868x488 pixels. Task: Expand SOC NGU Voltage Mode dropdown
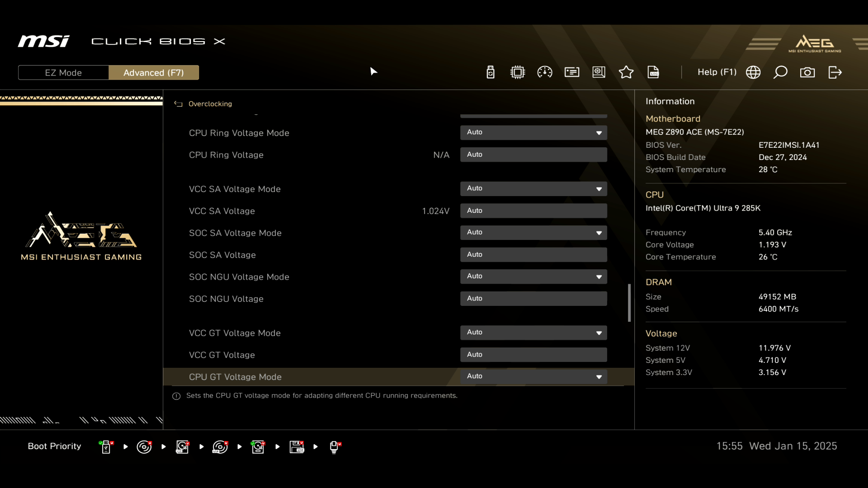[x=533, y=276]
